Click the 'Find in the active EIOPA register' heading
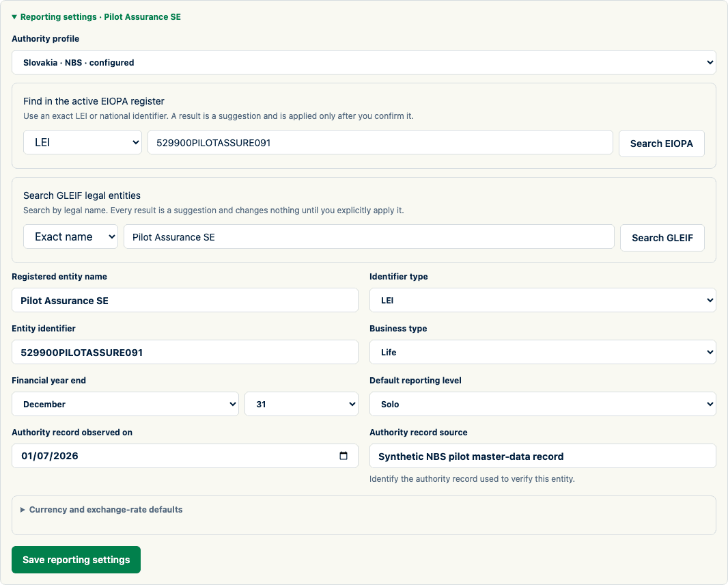Image resolution: width=728 pixels, height=585 pixels. (x=94, y=101)
